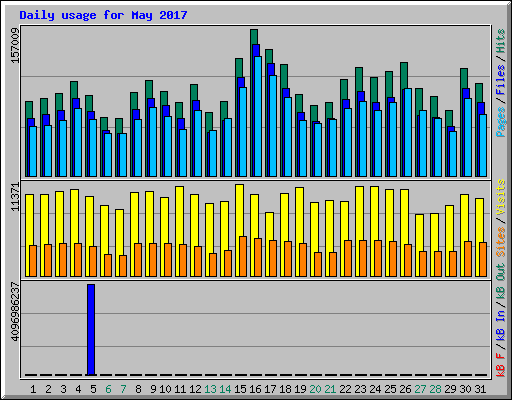Click green weekend day label 20

pos(315,389)
